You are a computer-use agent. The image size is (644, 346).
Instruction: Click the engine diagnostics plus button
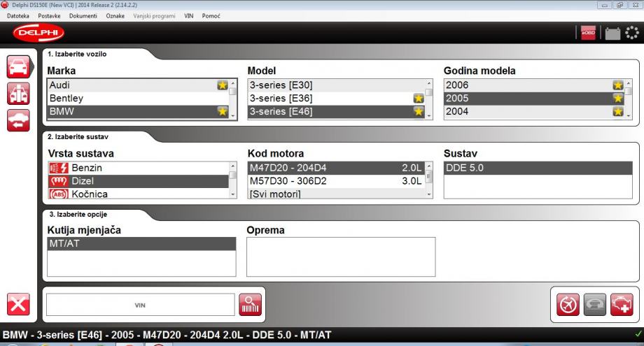[x=622, y=305]
